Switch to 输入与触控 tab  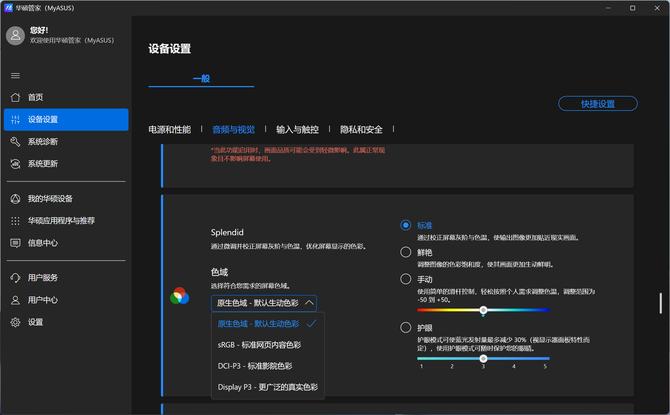(297, 129)
